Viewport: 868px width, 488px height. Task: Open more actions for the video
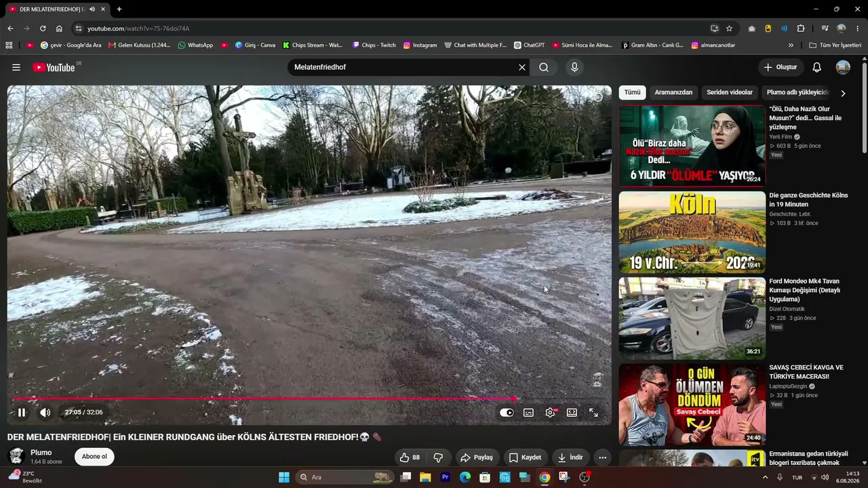(x=602, y=457)
